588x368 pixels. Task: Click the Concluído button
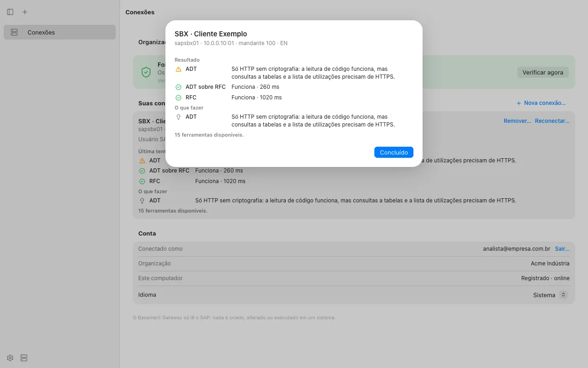point(394,152)
